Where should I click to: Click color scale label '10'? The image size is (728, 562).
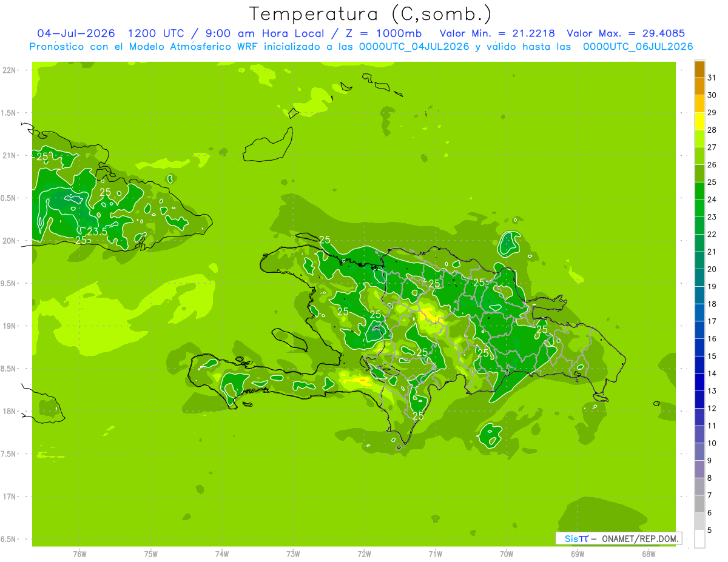[x=712, y=443]
